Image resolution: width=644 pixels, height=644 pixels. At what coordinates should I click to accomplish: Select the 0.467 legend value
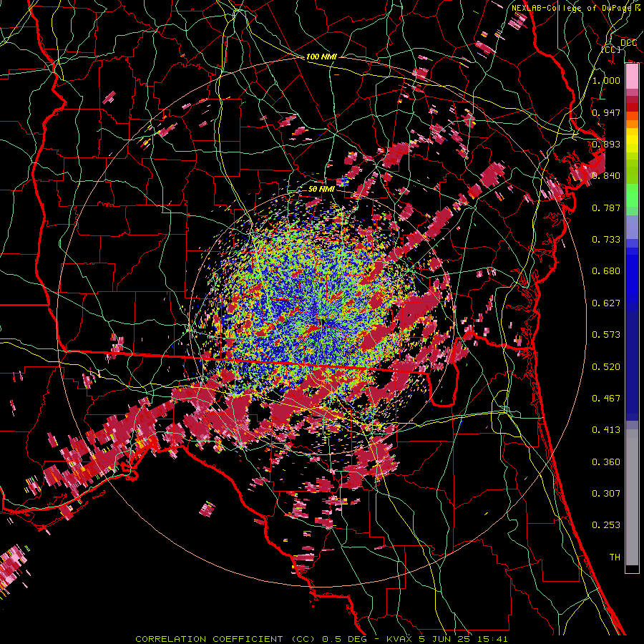pos(606,399)
